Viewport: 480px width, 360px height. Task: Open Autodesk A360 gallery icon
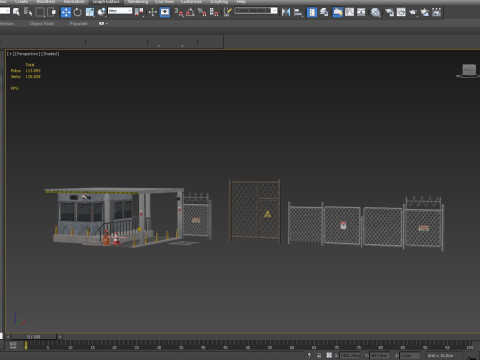tap(436, 12)
